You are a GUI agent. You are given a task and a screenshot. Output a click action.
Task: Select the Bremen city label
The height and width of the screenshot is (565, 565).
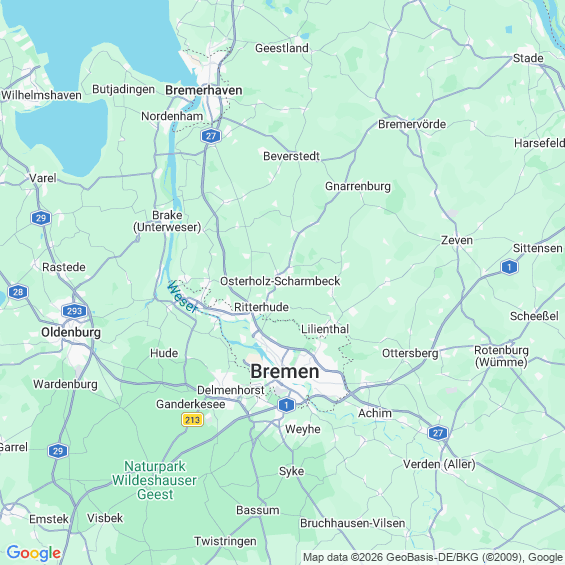tap(285, 371)
